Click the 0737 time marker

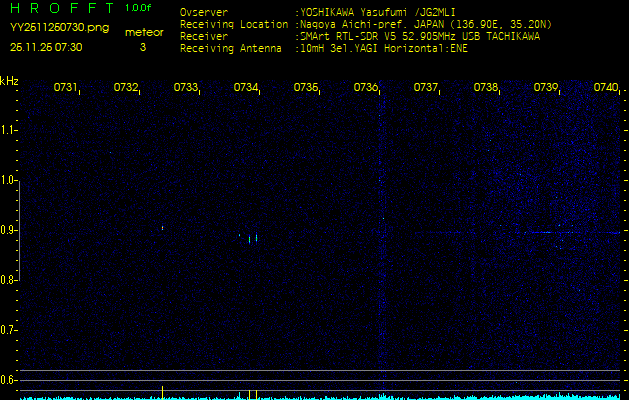[425, 87]
